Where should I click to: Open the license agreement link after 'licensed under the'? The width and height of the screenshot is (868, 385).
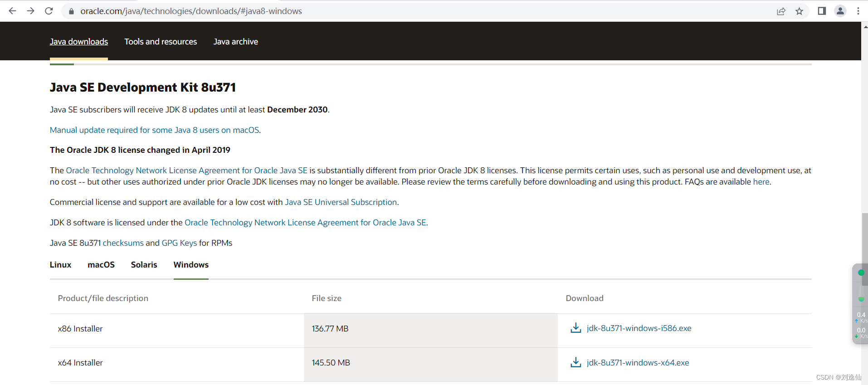coord(305,223)
